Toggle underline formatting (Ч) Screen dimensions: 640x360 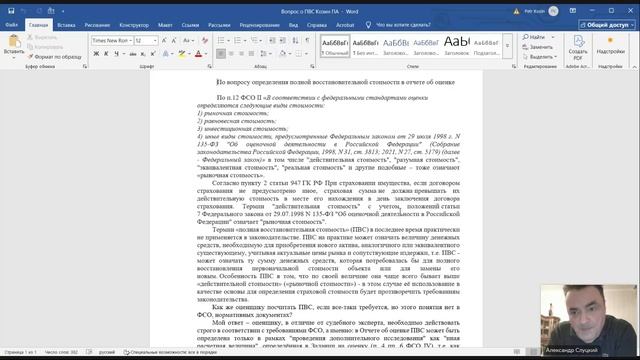pos(116,54)
